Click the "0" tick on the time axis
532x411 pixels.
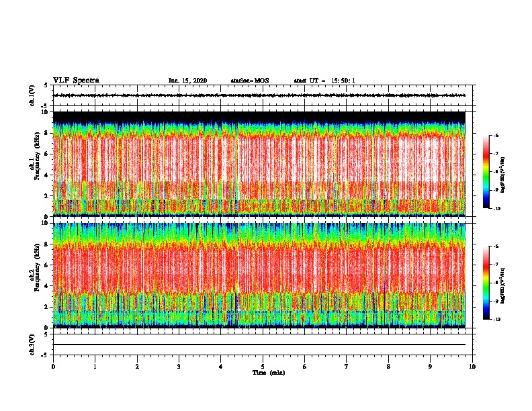pos(53,367)
